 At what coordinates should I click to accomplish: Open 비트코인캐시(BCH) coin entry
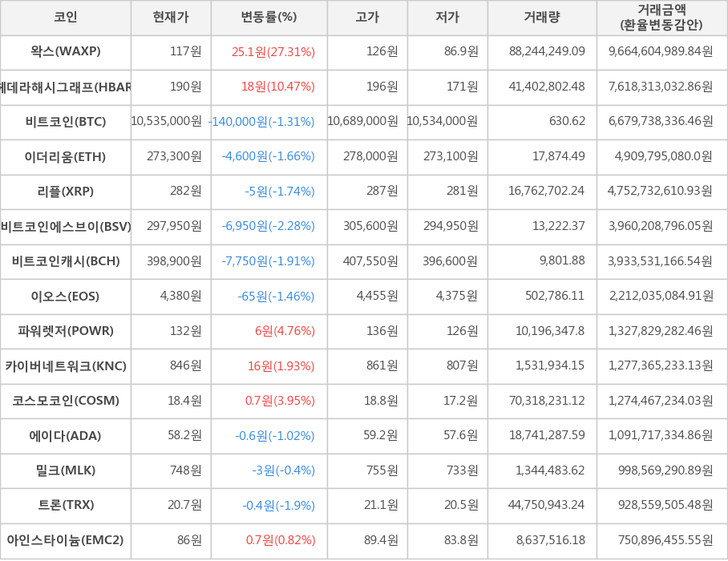66,261
